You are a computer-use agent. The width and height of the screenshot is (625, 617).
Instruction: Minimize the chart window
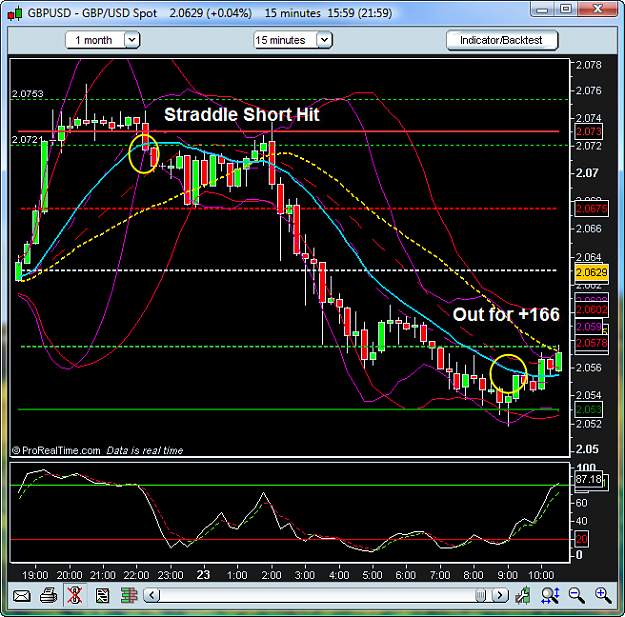point(542,8)
